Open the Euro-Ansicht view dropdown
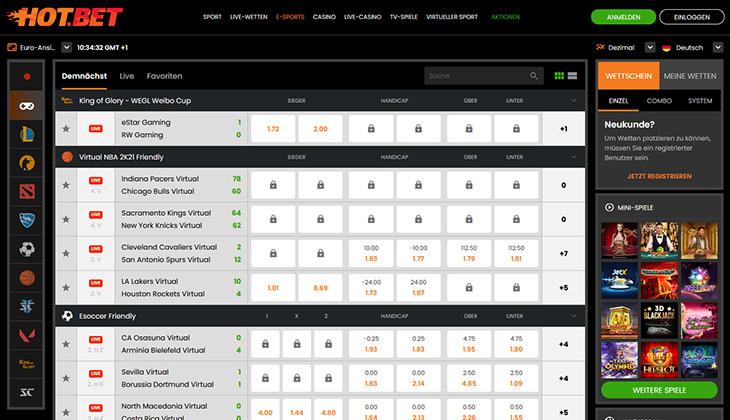730x420 pixels. (x=67, y=47)
